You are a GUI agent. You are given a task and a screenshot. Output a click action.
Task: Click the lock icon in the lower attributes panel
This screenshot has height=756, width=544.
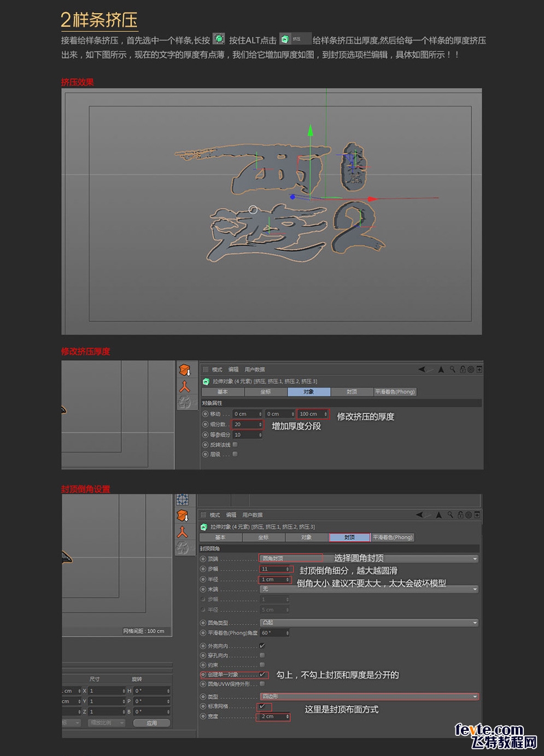(460, 515)
